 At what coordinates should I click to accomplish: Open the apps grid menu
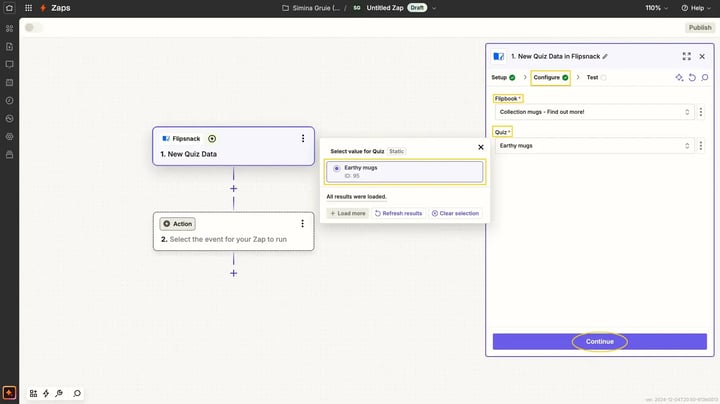28,8
